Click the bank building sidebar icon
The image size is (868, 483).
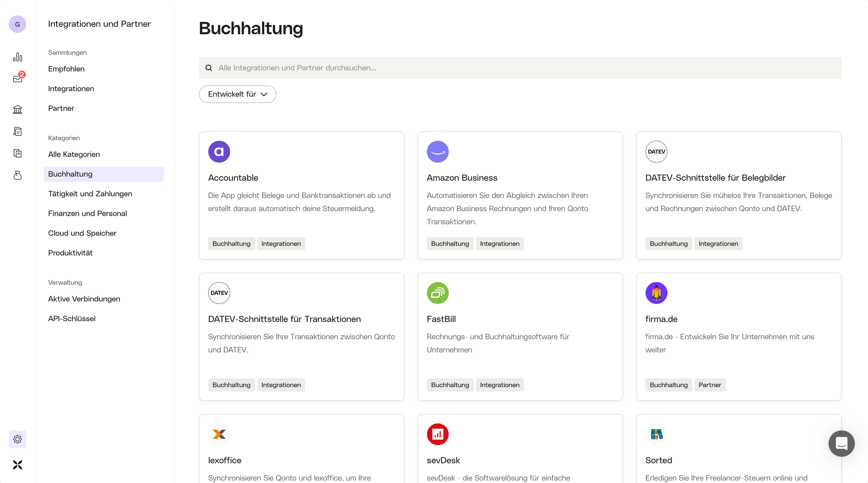point(18,110)
